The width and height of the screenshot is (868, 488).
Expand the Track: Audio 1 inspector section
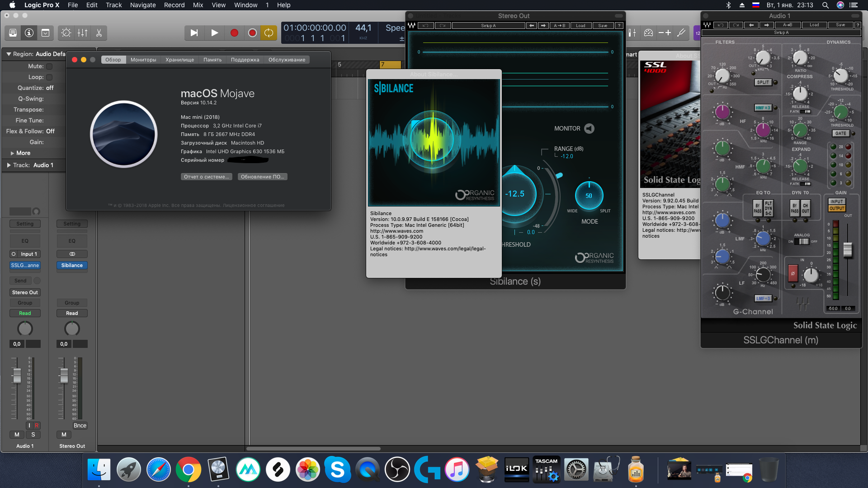pyautogui.click(x=9, y=165)
